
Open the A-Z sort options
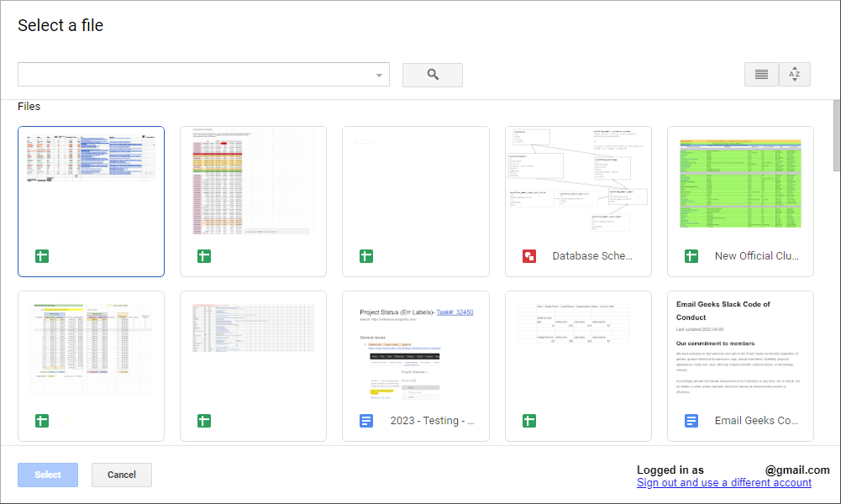click(794, 75)
